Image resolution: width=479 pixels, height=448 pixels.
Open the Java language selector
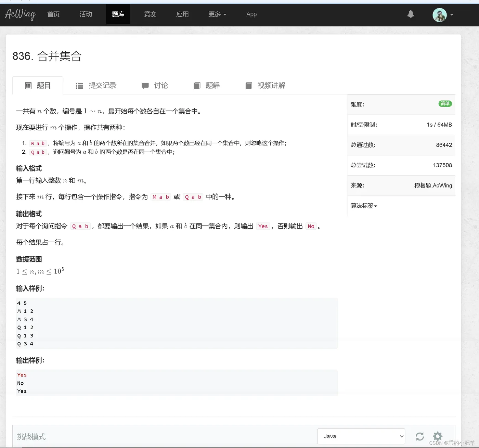[x=361, y=436]
